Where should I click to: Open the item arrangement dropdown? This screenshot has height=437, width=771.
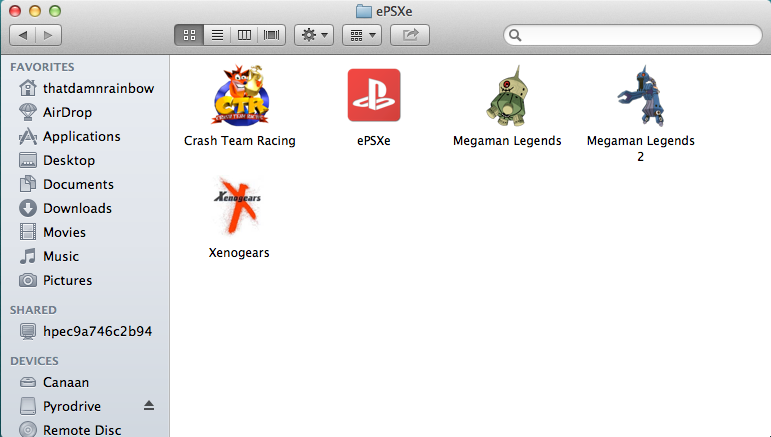[x=362, y=35]
